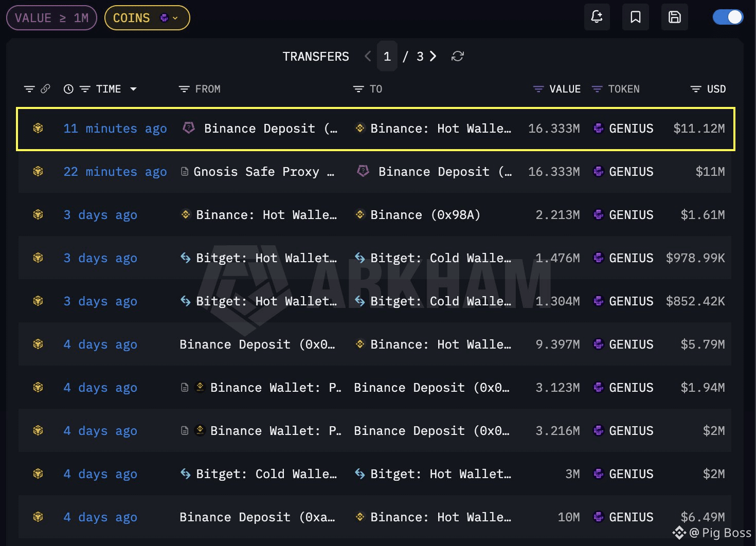
Task: Click the page number field showing 1
Action: point(387,56)
